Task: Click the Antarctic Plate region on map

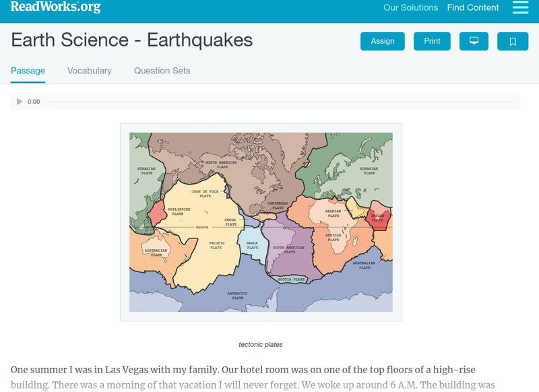Action: (x=236, y=295)
